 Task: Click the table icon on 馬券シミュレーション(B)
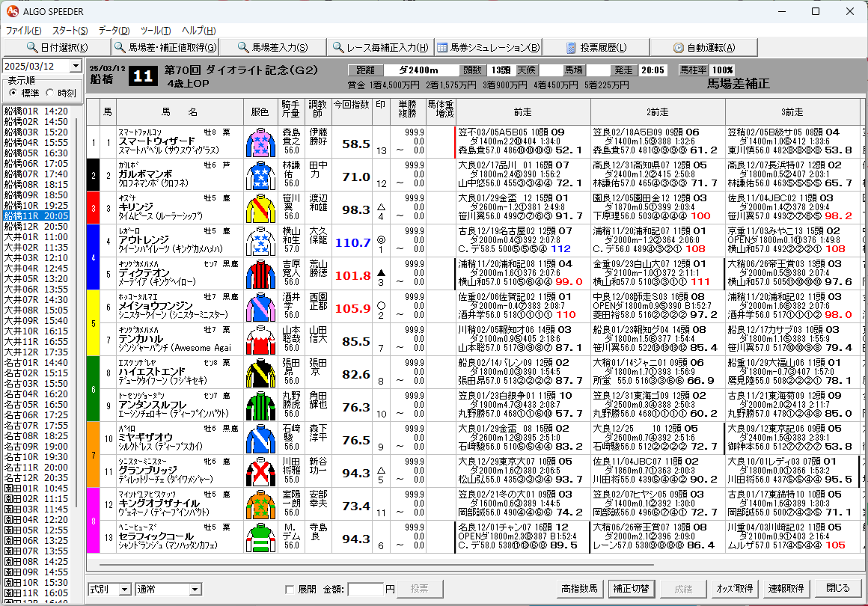click(441, 48)
